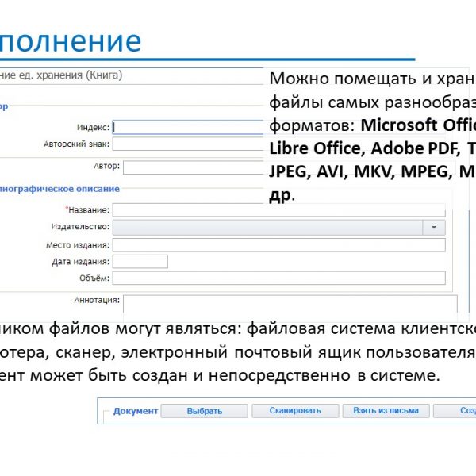Image resolution: width=476 pixels, height=476 pixels.
Task: Focus the Место издания field
Action: pyautogui.click(x=278, y=245)
